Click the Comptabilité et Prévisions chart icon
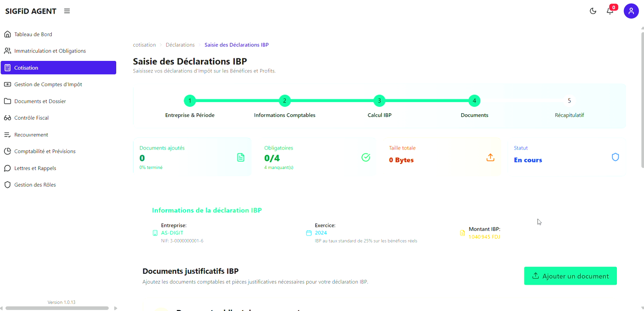Screen dimensions: 644x311 click(x=8, y=151)
